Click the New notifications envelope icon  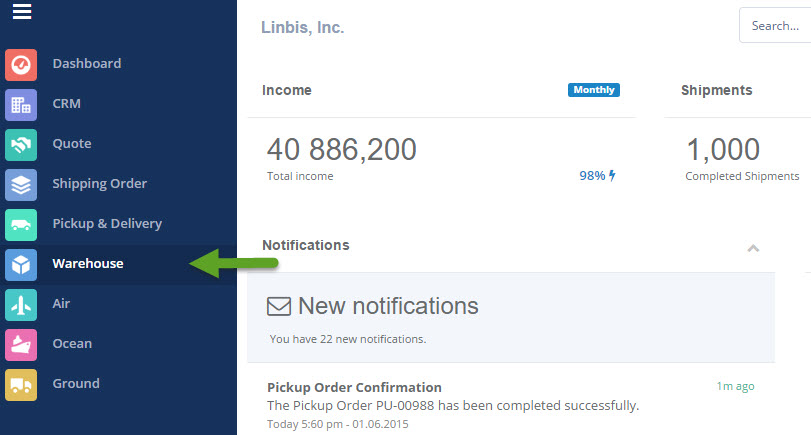(x=279, y=306)
